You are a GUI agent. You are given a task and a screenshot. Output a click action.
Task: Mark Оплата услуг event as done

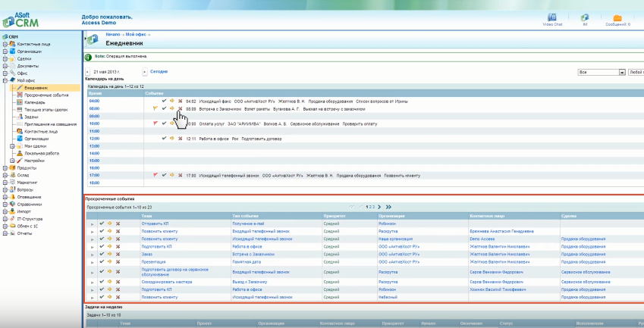coord(165,123)
